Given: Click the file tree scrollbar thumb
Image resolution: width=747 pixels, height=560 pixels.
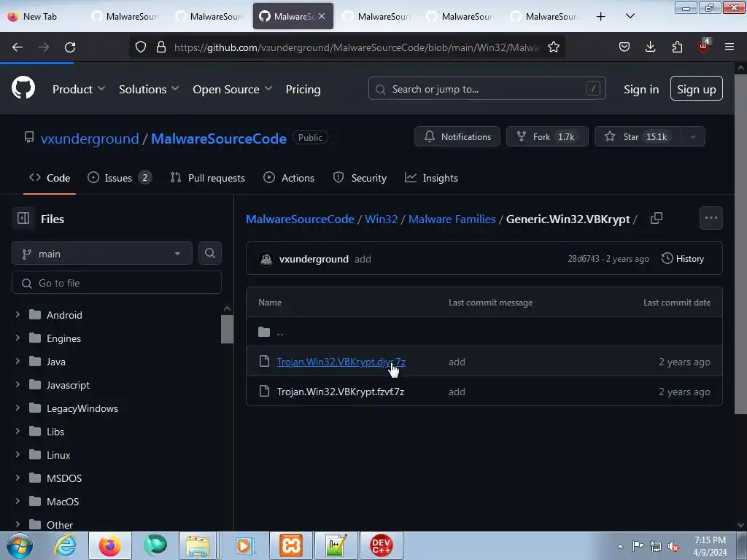Looking at the screenshot, I should click(x=228, y=329).
